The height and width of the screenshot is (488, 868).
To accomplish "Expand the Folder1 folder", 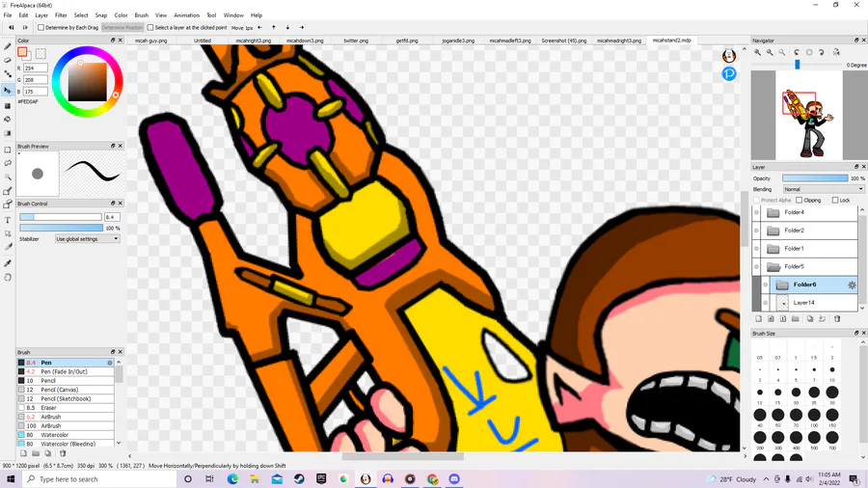I will click(773, 249).
